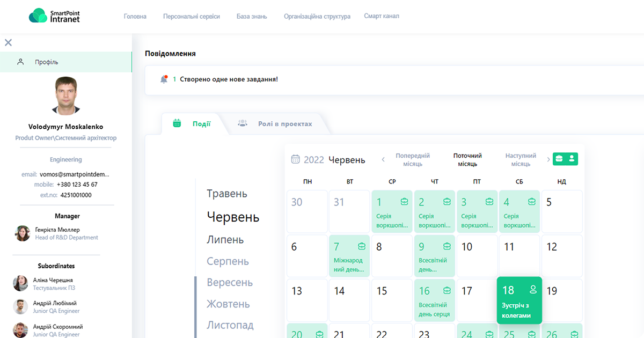Select Липень in the month list
644x338 pixels.
[x=225, y=240]
